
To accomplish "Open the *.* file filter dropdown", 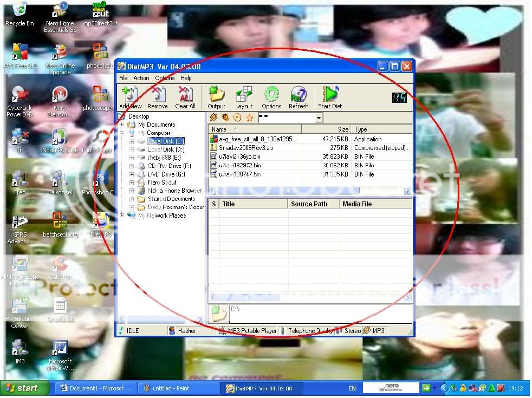I will 319,118.
